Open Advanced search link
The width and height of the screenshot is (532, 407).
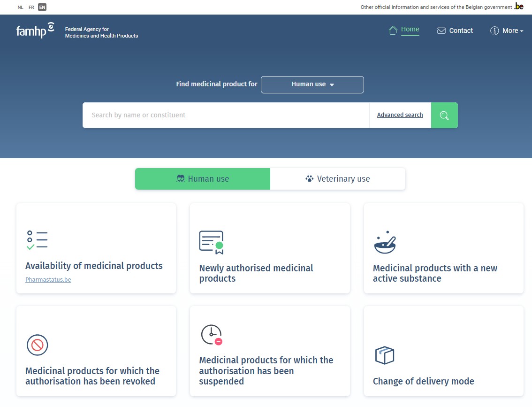click(x=400, y=115)
